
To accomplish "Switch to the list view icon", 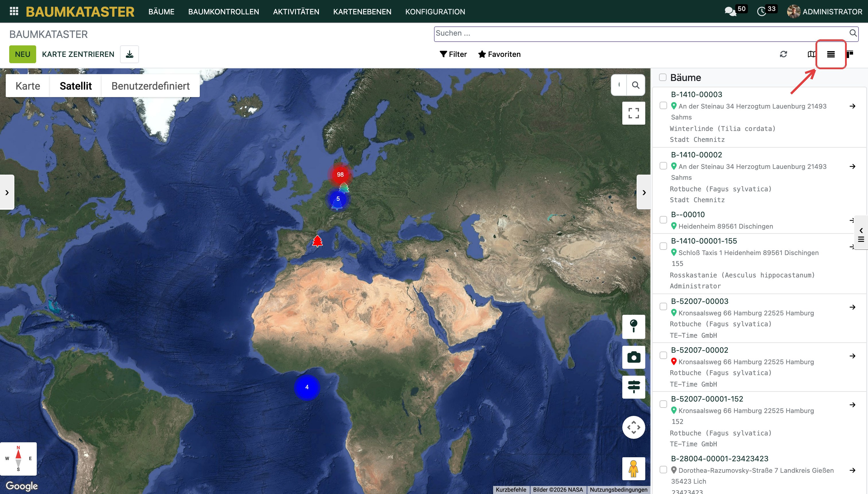I will [831, 54].
